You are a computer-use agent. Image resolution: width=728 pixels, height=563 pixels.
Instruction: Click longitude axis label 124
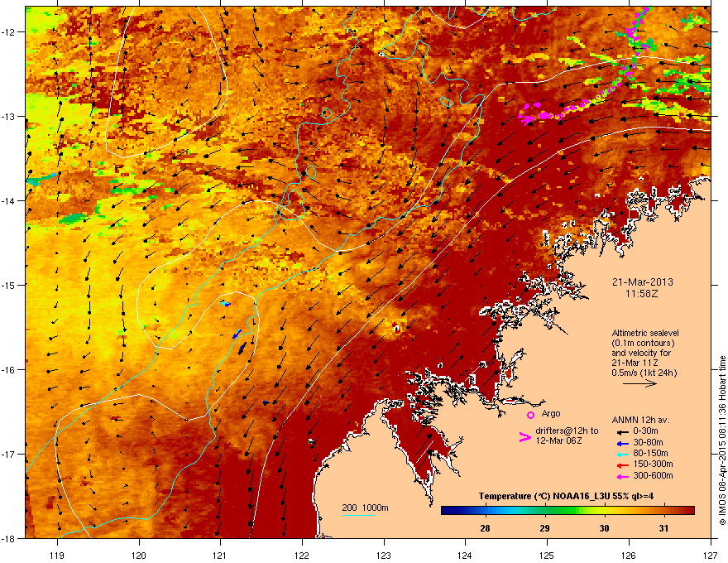pyautogui.click(x=465, y=556)
